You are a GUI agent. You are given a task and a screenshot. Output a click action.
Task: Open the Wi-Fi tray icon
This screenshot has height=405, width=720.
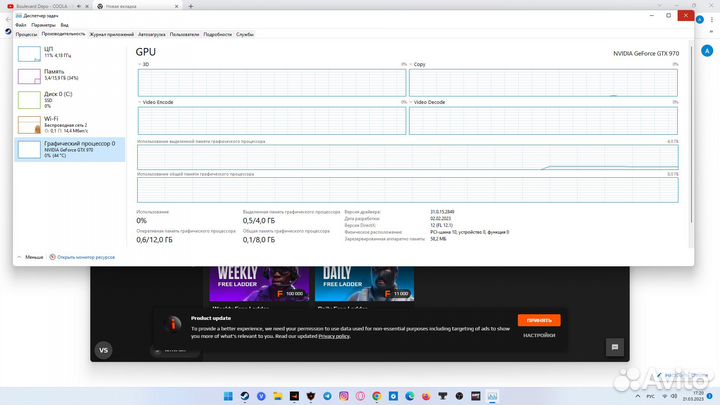pos(664,396)
